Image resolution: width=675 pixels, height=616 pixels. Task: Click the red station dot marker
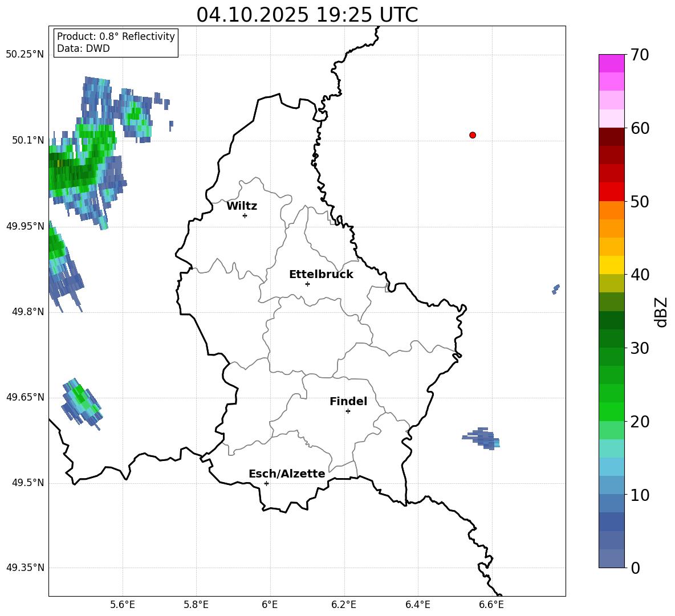pyautogui.click(x=473, y=135)
